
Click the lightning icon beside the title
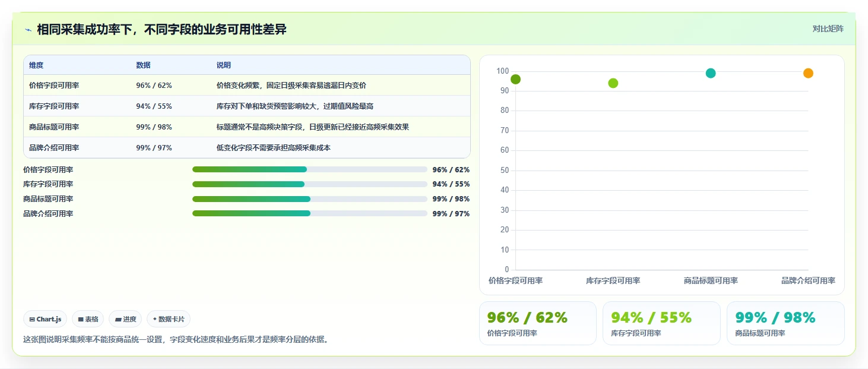click(x=28, y=30)
